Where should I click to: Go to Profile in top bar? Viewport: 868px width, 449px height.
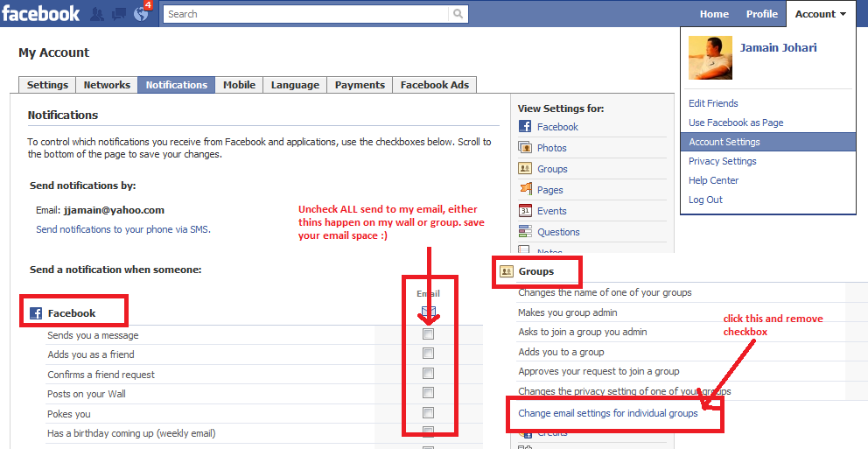tap(762, 14)
